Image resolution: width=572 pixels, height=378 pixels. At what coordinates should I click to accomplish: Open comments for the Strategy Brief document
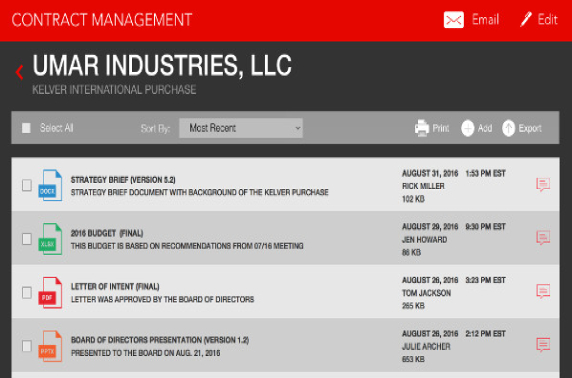[x=543, y=184]
